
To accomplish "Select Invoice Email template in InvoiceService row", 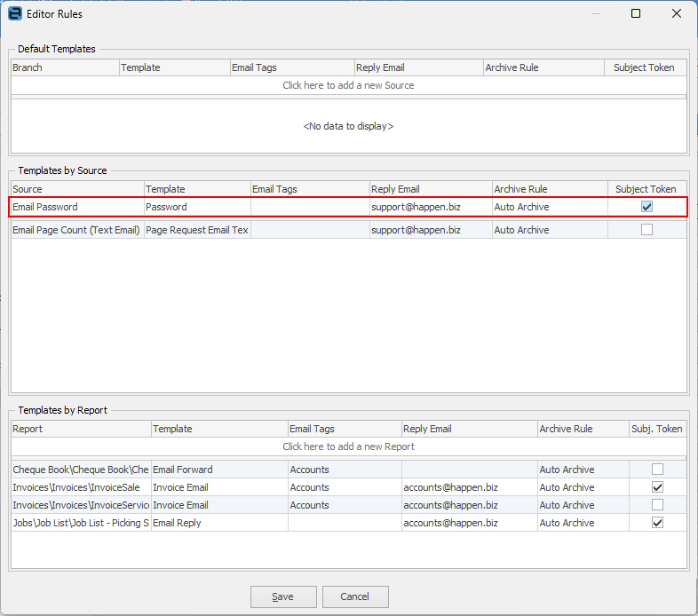I will tap(219, 505).
